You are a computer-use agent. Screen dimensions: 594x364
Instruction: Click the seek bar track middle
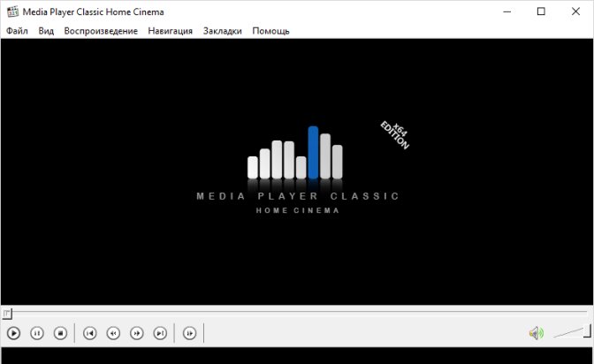tap(297, 313)
